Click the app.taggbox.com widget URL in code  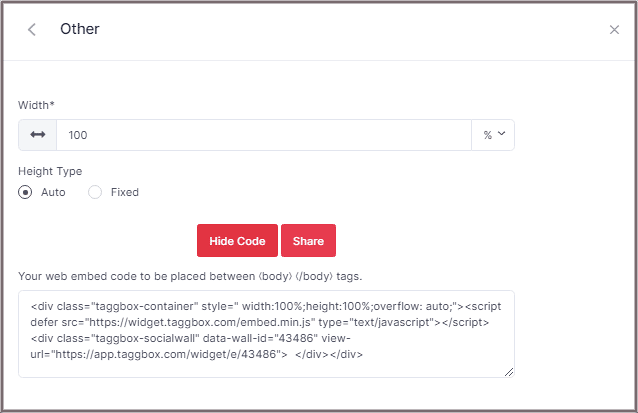coord(172,354)
